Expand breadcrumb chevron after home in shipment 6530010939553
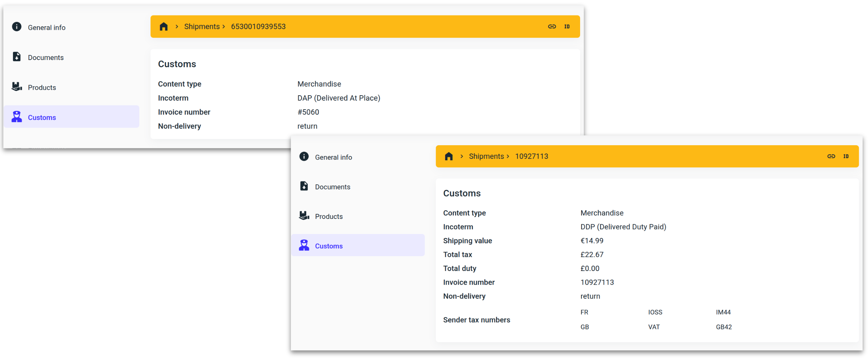The width and height of the screenshot is (868, 358). coord(177,27)
